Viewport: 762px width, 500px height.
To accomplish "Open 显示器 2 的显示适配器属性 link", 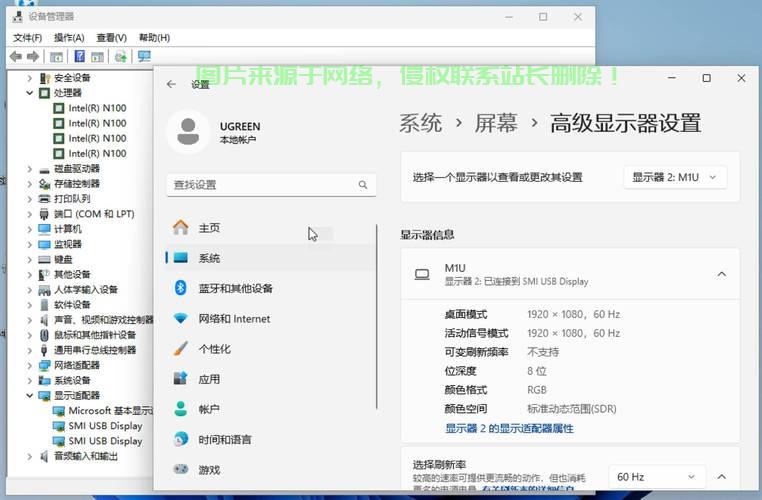I will coord(509,429).
